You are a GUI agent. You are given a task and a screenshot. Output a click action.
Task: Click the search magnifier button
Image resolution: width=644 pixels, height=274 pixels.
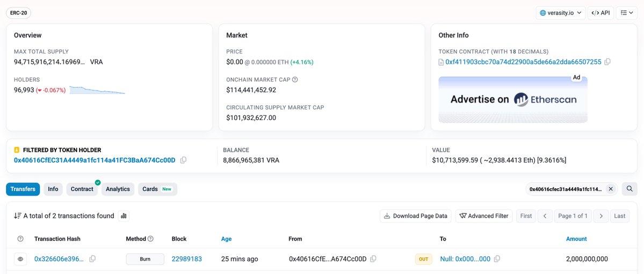click(629, 189)
